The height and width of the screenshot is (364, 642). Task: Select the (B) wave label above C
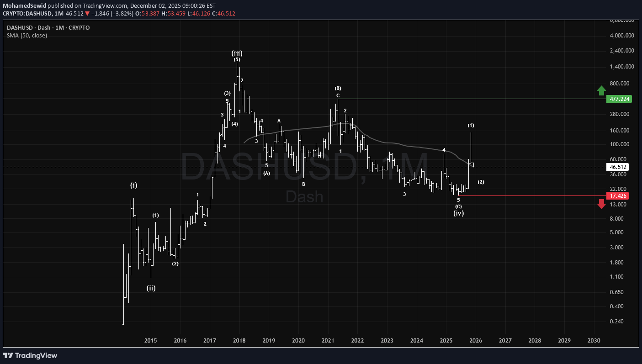click(338, 88)
